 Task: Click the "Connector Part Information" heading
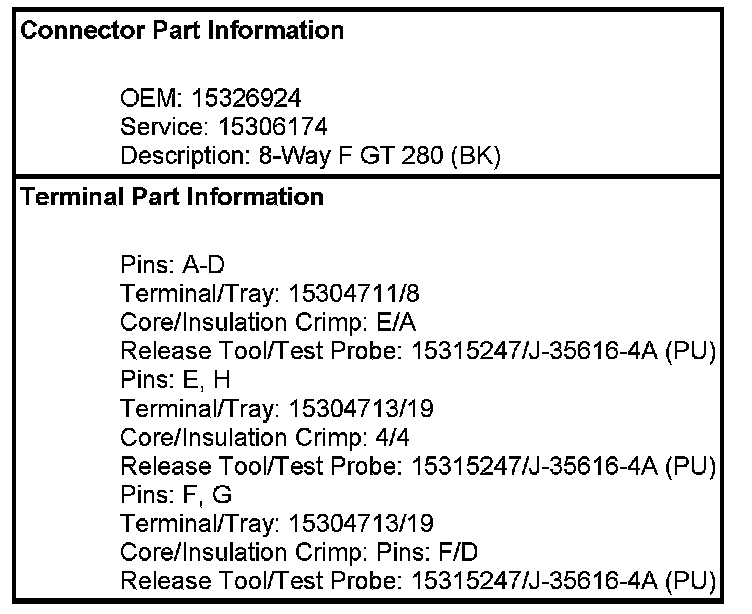[x=182, y=31]
